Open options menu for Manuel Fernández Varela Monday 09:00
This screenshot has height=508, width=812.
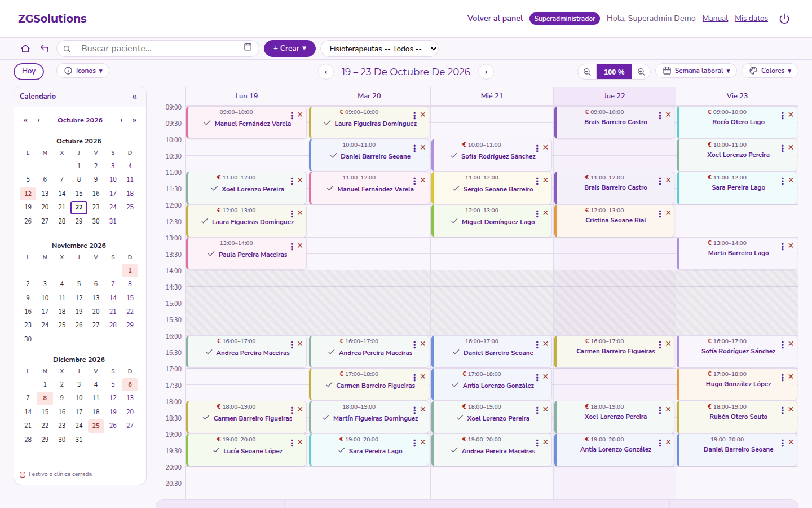click(x=292, y=115)
